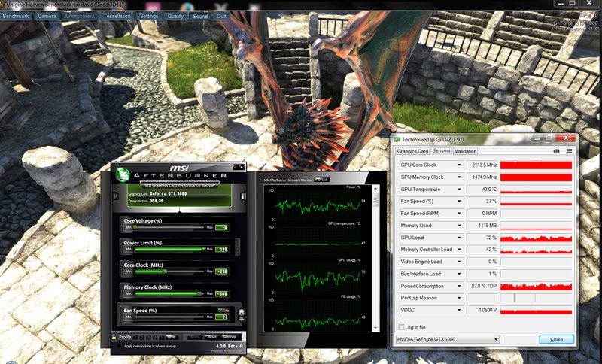Click the Core Voltage slider track
This screenshot has width=602, height=364.
pos(169,227)
